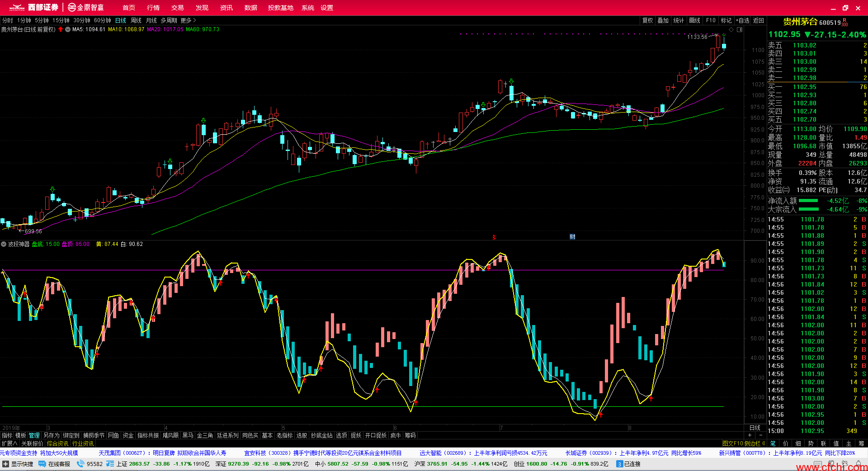
Task: Click the diamond marker icon above the chart
Action: coord(731,29)
